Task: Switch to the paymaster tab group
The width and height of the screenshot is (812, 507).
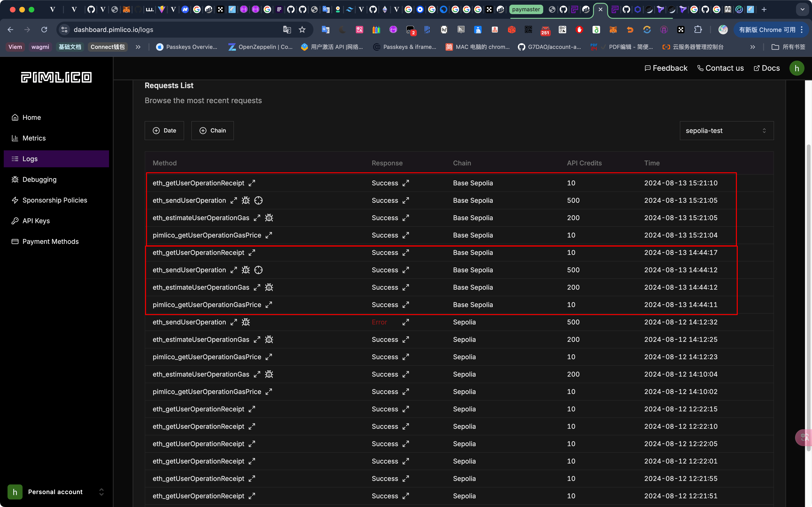Action: pos(526,9)
